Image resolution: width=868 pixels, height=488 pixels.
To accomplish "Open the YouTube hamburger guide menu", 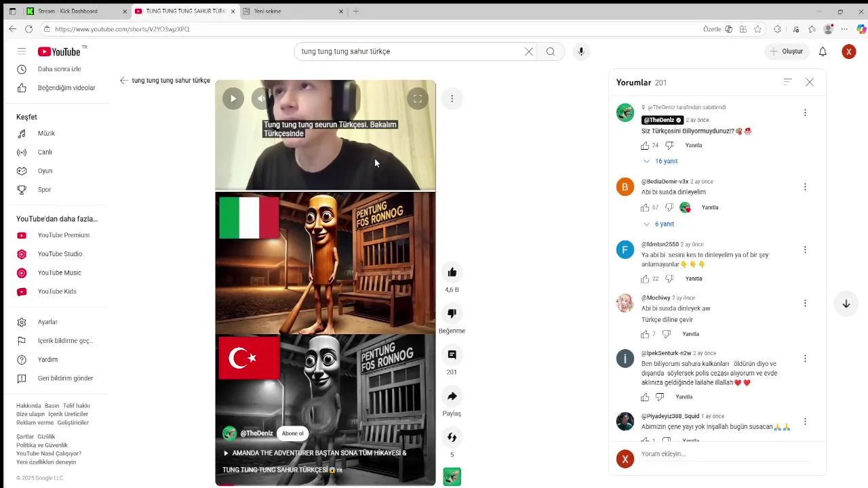I will 22,52.
